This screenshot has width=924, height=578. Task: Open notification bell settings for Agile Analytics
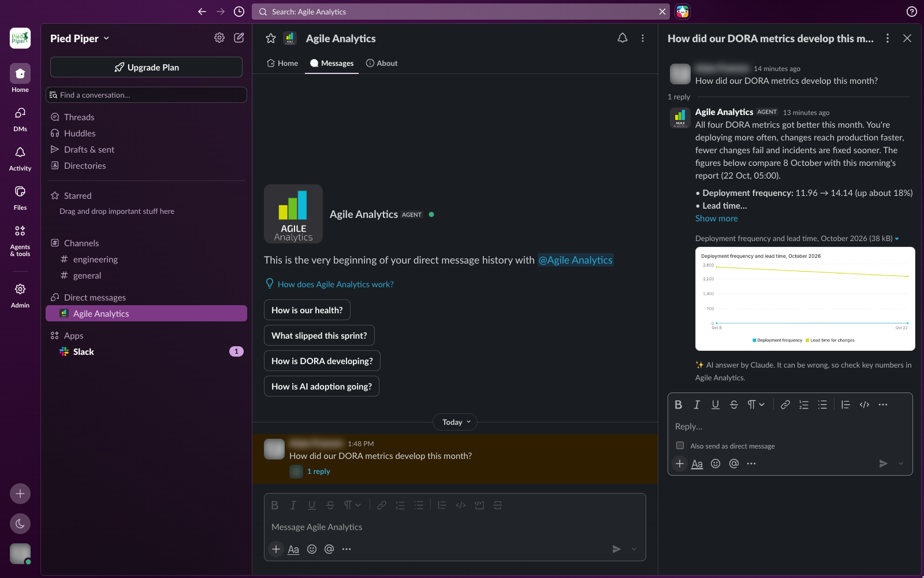[623, 38]
